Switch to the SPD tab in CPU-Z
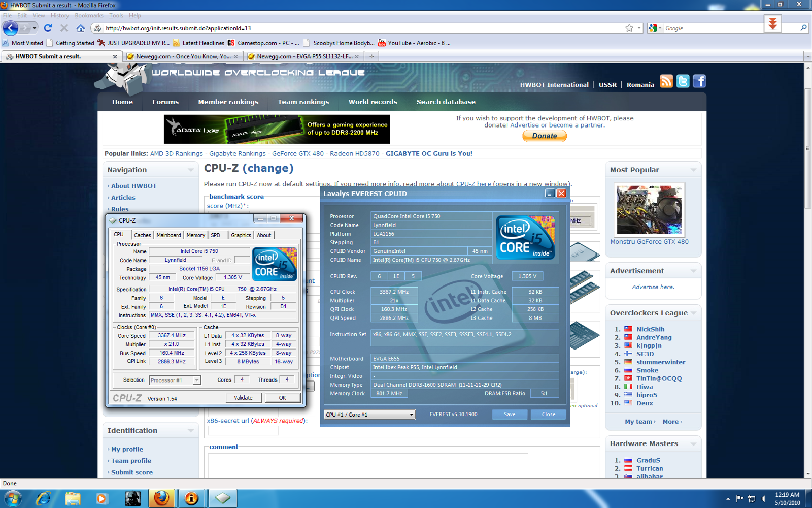 pyautogui.click(x=216, y=235)
